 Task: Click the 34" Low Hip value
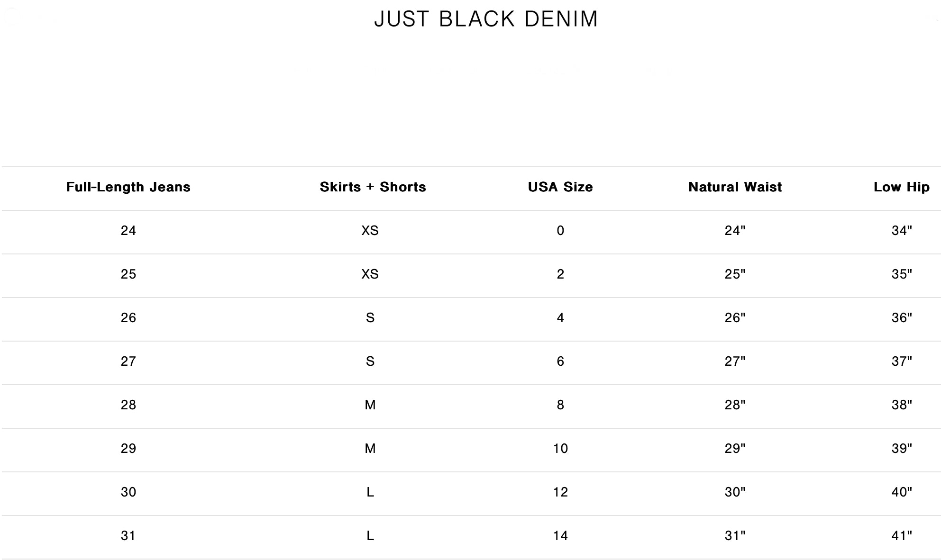(x=901, y=231)
